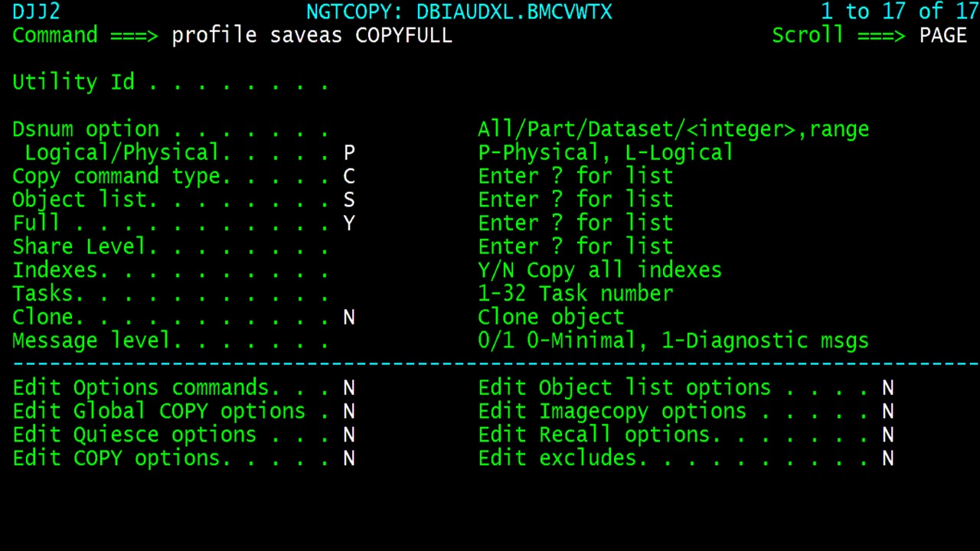This screenshot has width=980, height=551.
Task: Click the Indexes Y/N field
Action: tap(349, 270)
